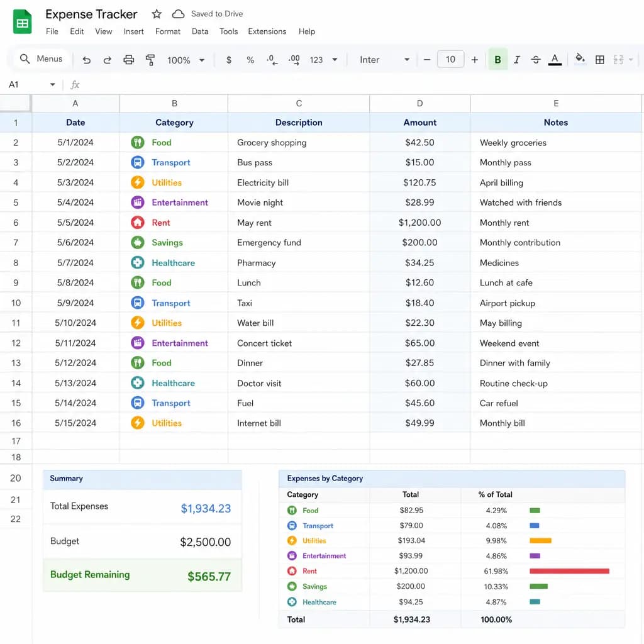Click the Food icon in row 2
644x644 pixels.
[138, 143]
